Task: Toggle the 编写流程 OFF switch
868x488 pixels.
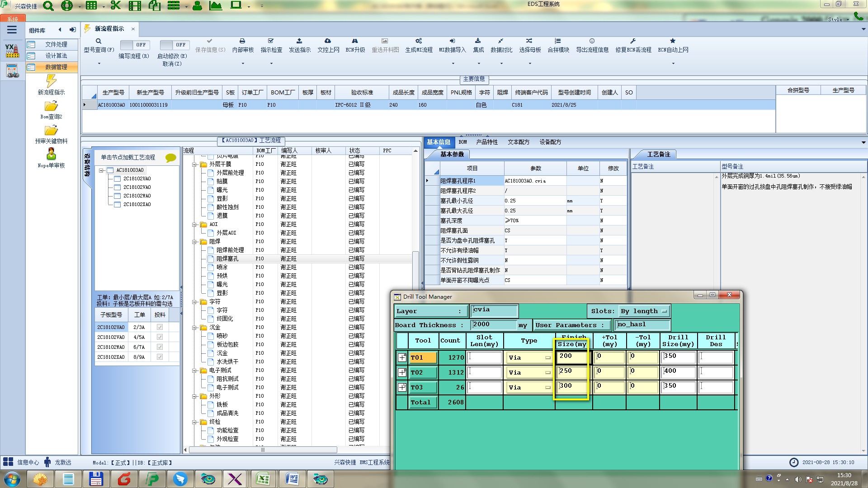Action: (x=135, y=45)
